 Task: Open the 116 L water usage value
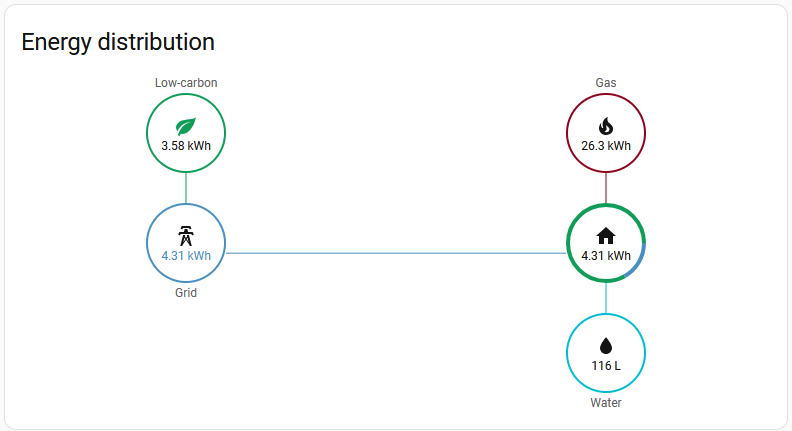click(x=606, y=366)
